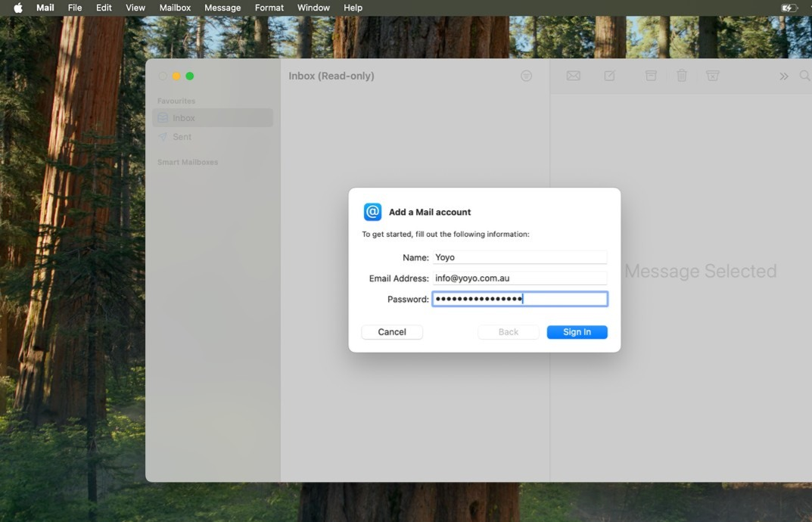Click the Name field containing Yoyo
Viewport: 812px width, 522px height.
[520, 257]
